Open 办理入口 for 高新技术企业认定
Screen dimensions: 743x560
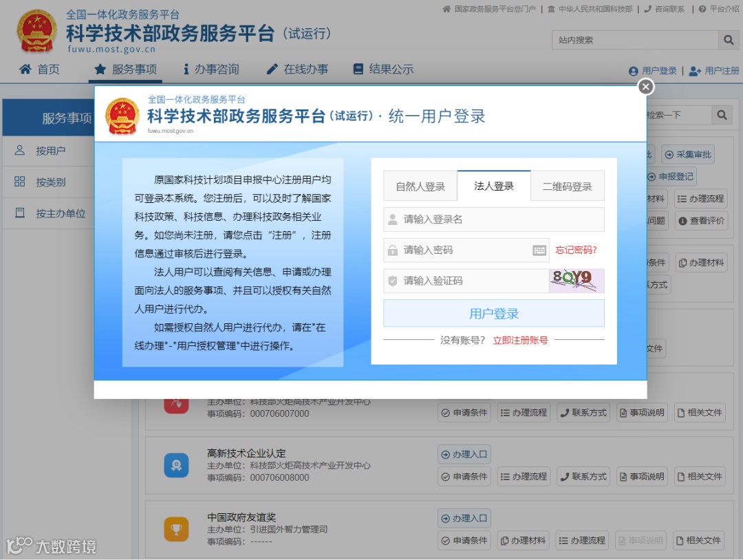click(464, 454)
